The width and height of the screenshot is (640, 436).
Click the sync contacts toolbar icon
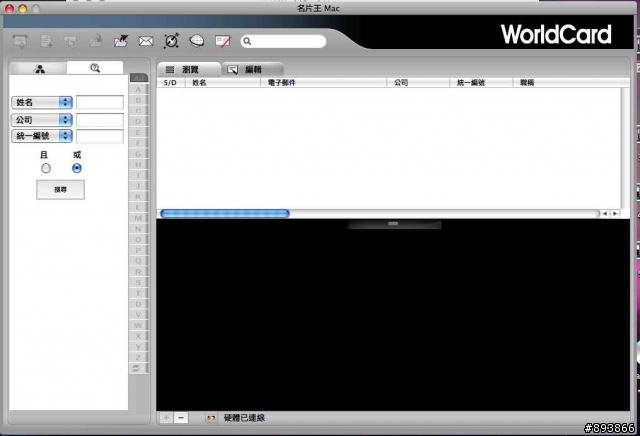(171, 41)
